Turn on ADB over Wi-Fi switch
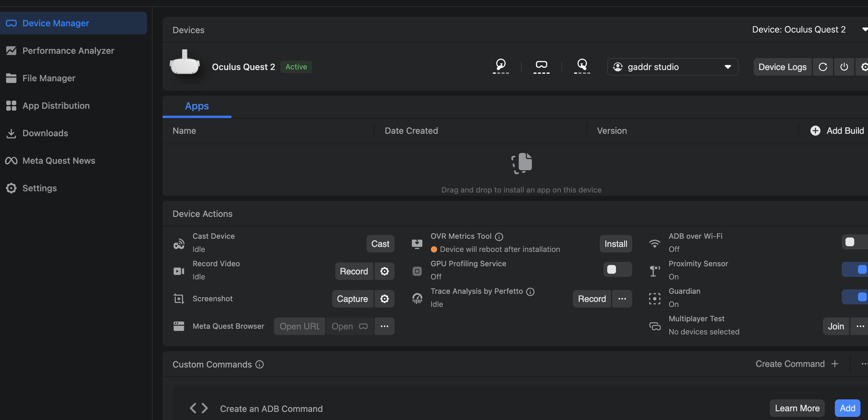The image size is (868, 420). point(855,242)
